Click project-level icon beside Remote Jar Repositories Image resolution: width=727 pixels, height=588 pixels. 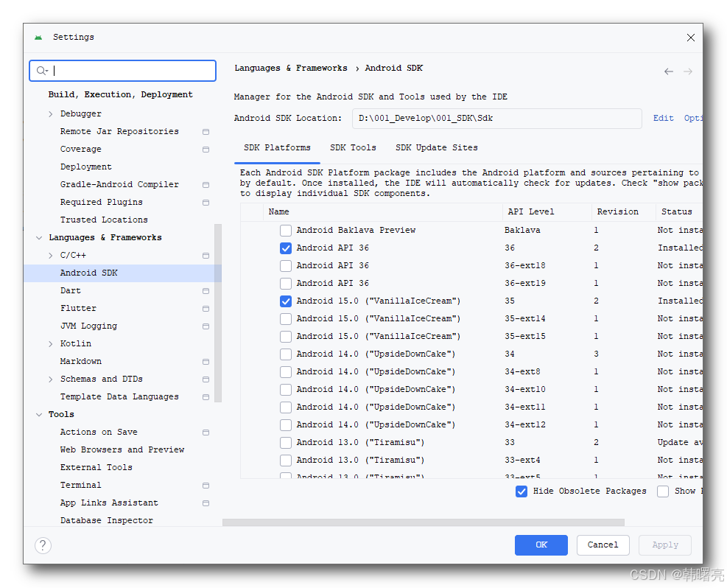click(206, 132)
